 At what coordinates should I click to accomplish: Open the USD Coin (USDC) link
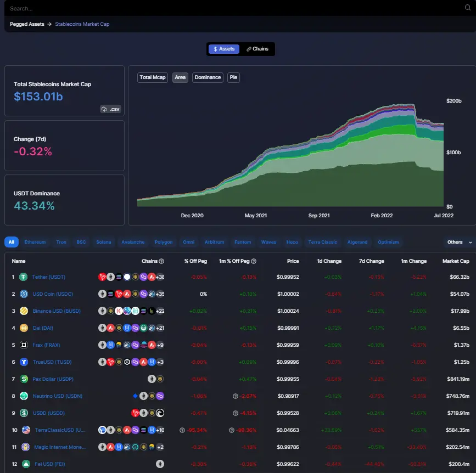click(x=53, y=294)
